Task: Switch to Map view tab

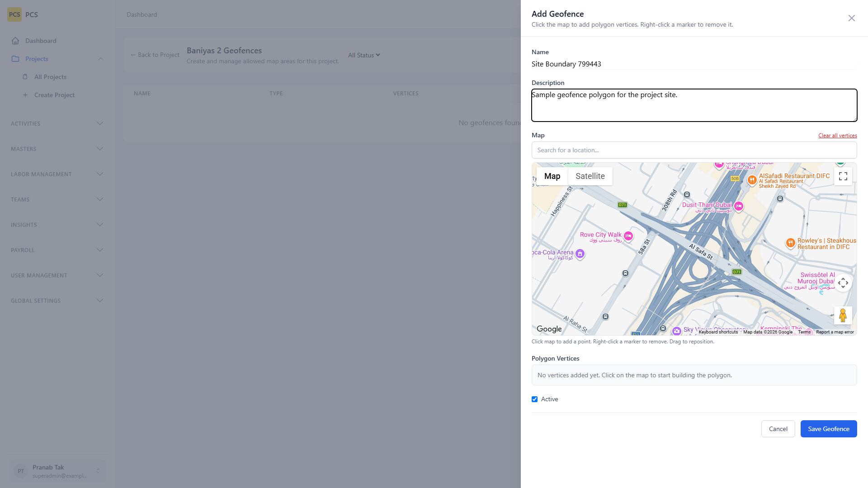Action: (552, 176)
